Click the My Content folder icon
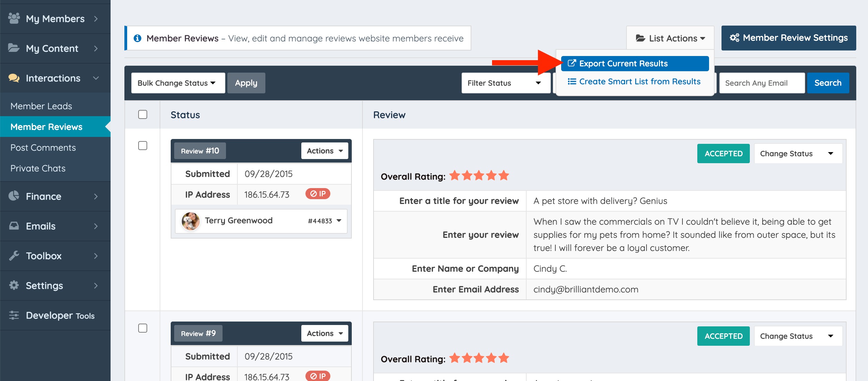This screenshot has width=868, height=381. pyautogui.click(x=14, y=48)
